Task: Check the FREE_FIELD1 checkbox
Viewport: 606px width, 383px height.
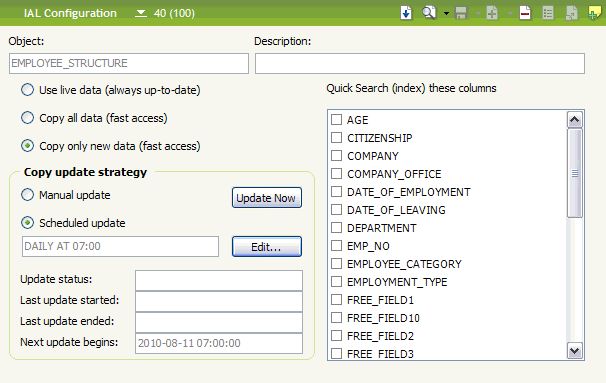Action: [x=337, y=300]
